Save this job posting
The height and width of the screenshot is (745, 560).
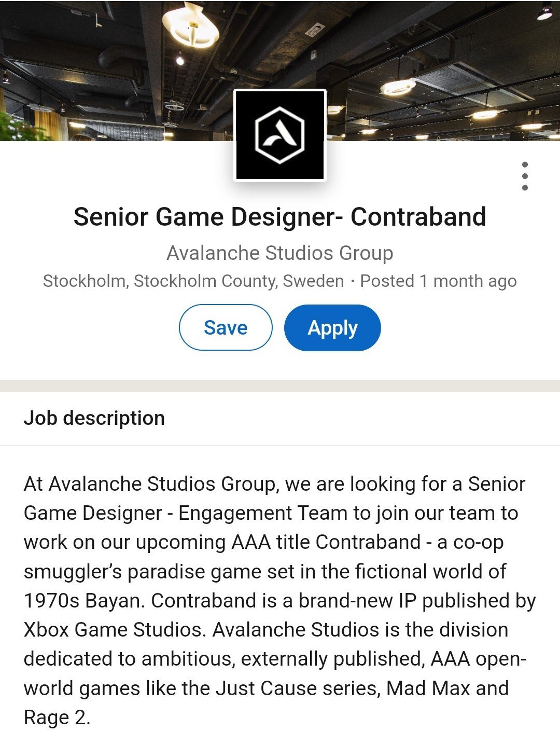tap(226, 327)
